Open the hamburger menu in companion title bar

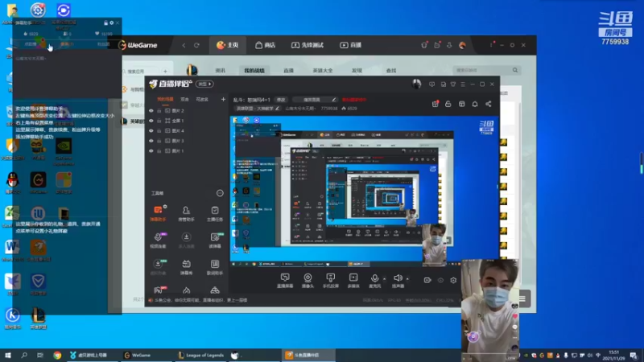(463, 84)
